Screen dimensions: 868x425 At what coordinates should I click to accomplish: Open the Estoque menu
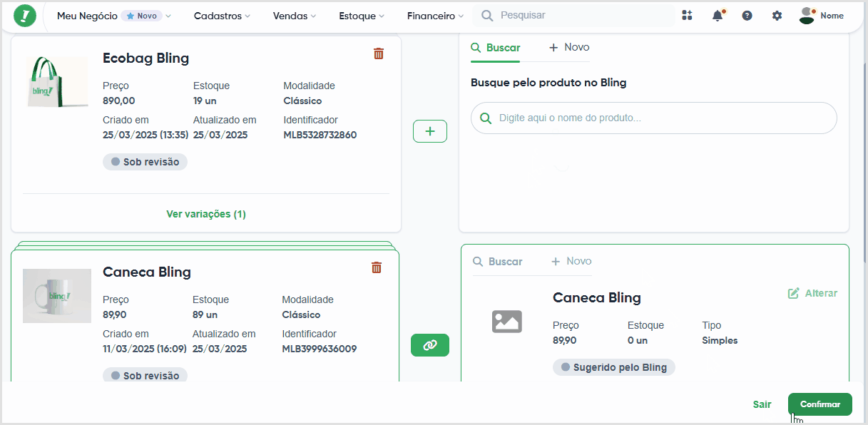pos(362,16)
